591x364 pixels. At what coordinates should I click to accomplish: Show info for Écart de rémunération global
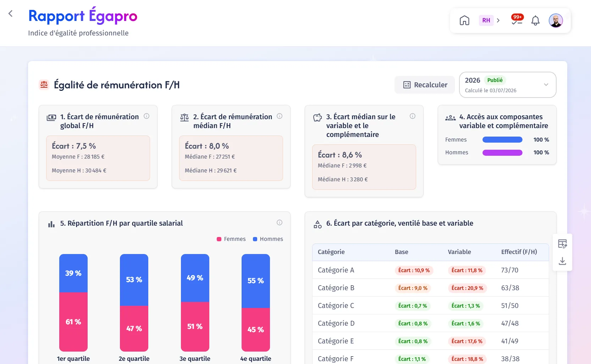(147, 116)
